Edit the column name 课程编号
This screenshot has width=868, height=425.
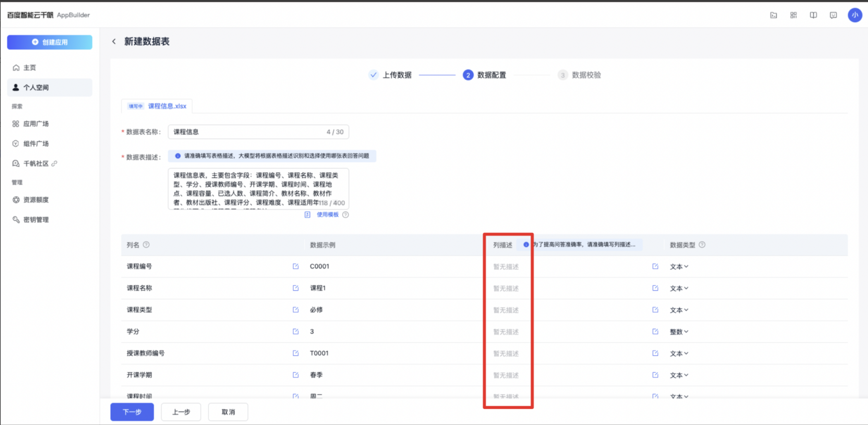[x=295, y=266]
